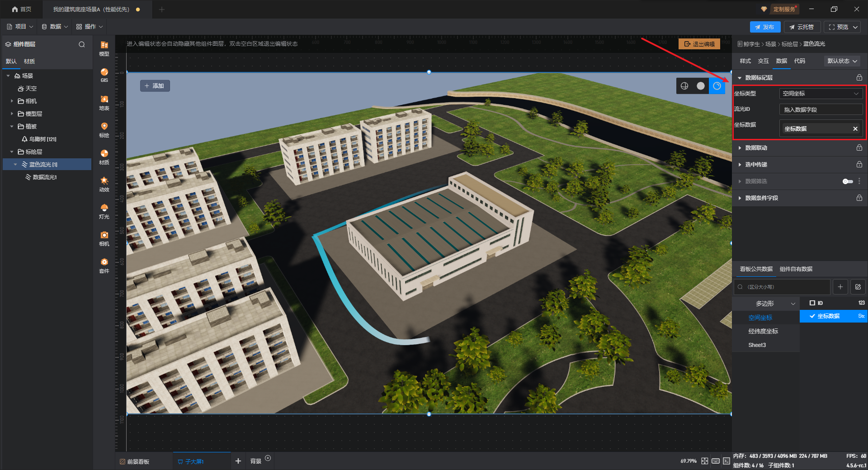Select the Sheet3 data sheet
The height and width of the screenshot is (470, 868).
tap(757, 345)
